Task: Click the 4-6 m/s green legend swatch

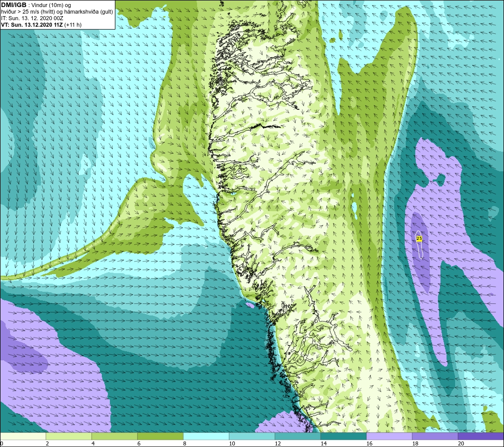Action: click(114, 436)
